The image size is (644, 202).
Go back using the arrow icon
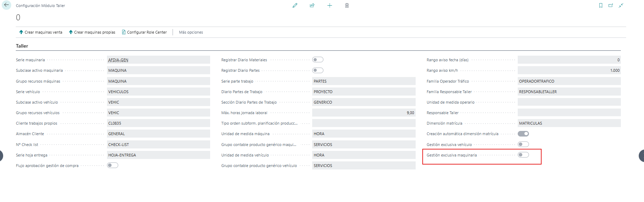[6, 5]
